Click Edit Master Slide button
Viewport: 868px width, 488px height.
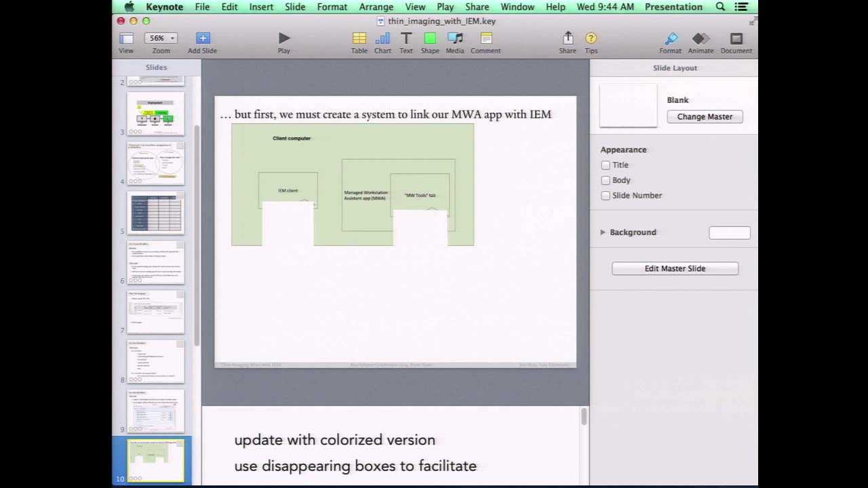tap(675, 268)
